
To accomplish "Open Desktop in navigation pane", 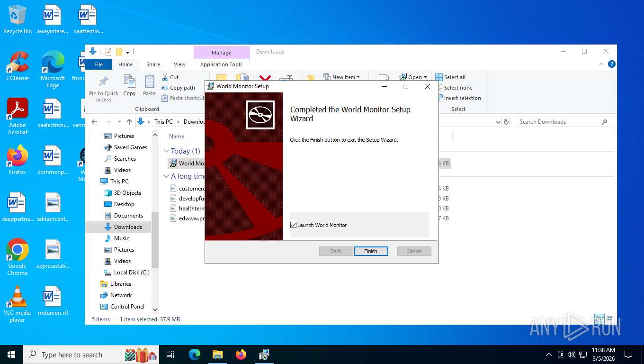I will (119, 204).
